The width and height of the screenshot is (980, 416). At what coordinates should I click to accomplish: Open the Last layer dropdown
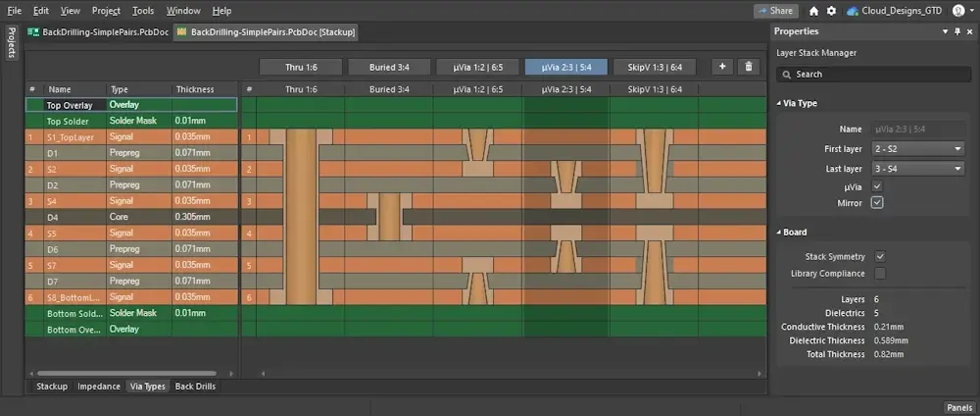point(917,168)
